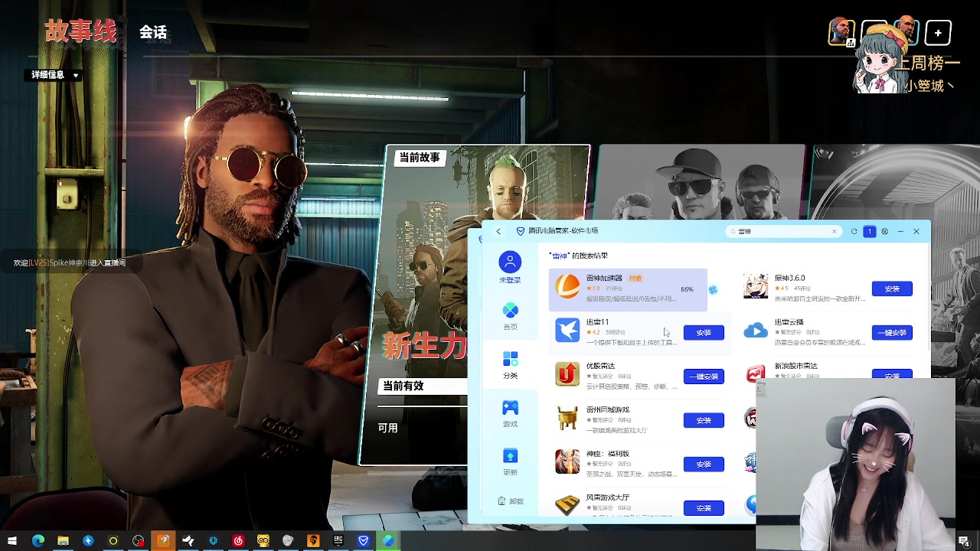Select the yellow-framed crew portrait
The width and height of the screenshot is (980, 551).
pos(841,31)
